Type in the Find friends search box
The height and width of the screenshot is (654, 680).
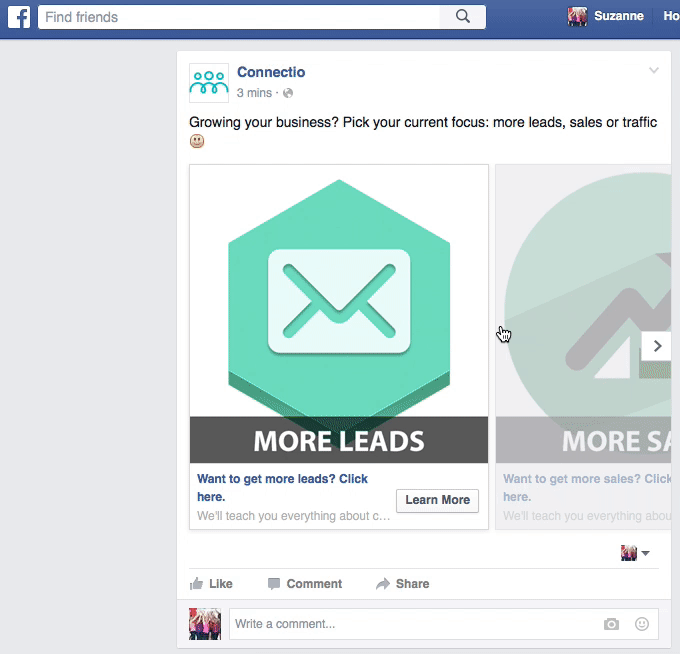click(x=240, y=17)
